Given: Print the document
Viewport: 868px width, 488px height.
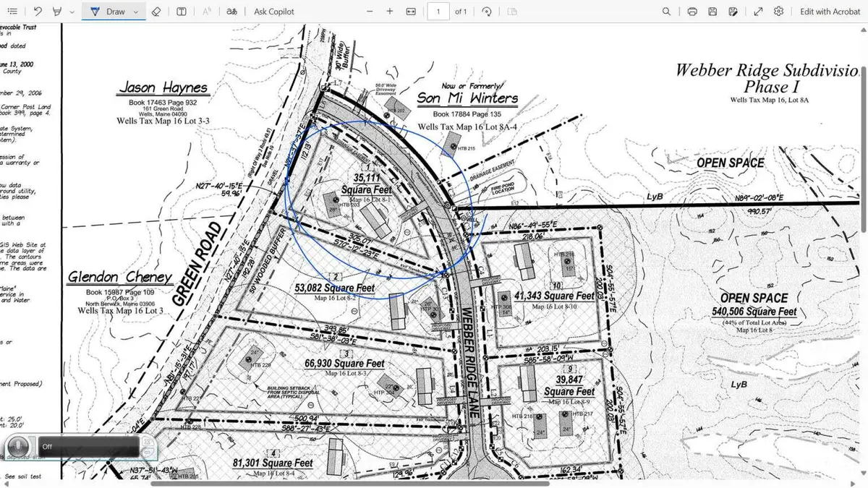Looking at the screenshot, I should pyautogui.click(x=692, y=12).
